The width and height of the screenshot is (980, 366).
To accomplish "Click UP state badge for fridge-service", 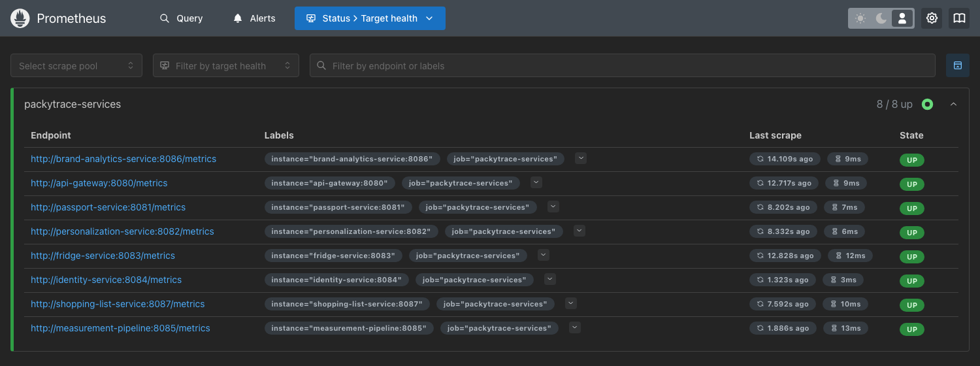I will [x=912, y=257].
